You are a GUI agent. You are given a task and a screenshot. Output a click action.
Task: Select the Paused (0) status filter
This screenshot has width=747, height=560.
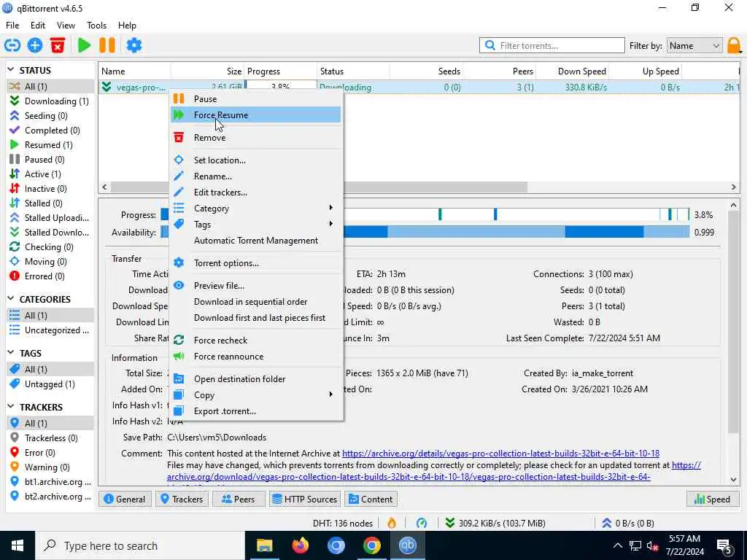(x=50, y=160)
